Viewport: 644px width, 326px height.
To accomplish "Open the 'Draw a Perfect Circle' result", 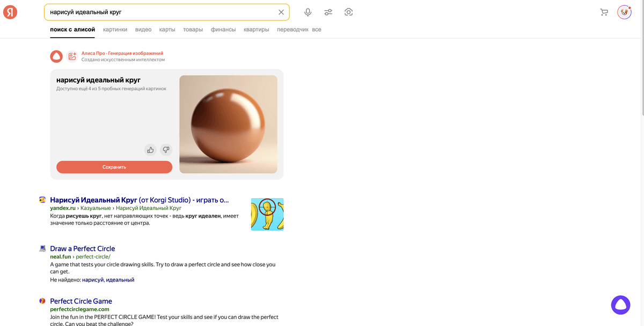I will 83,248.
